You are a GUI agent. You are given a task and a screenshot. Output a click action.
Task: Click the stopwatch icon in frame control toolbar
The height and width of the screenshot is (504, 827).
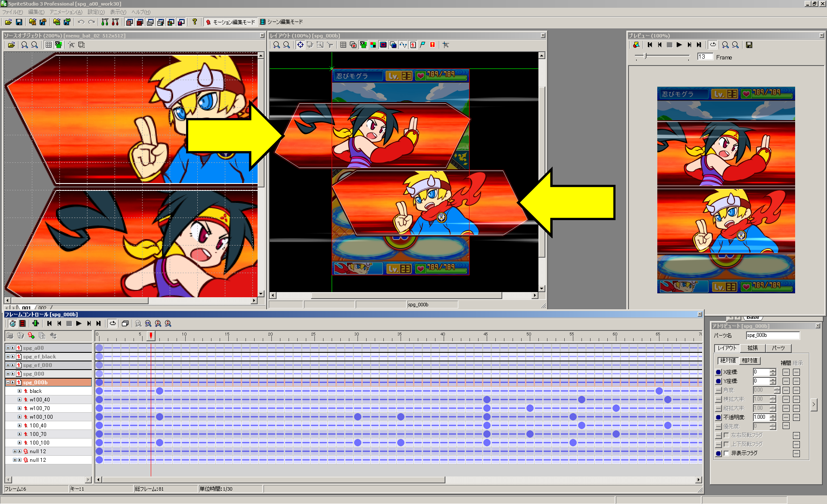[12, 324]
